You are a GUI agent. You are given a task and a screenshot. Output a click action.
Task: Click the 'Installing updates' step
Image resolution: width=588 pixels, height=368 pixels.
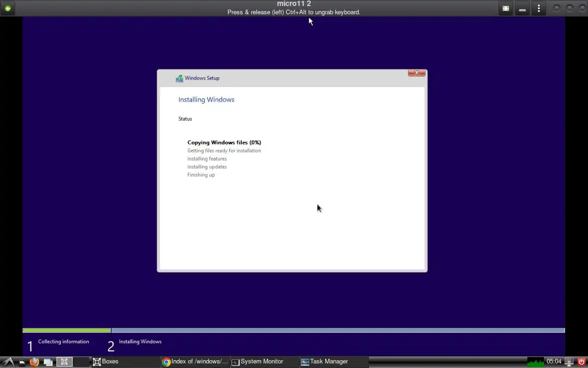(207, 167)
